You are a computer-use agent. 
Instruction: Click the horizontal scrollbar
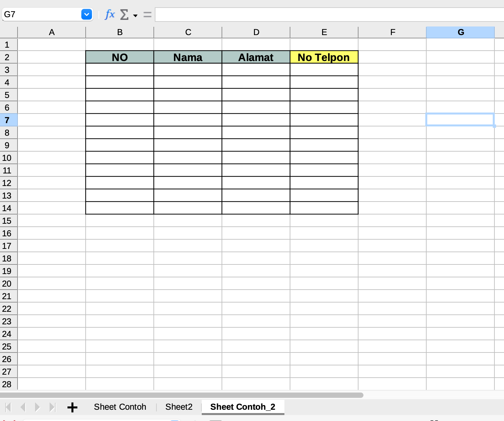(x=182, y=395)
